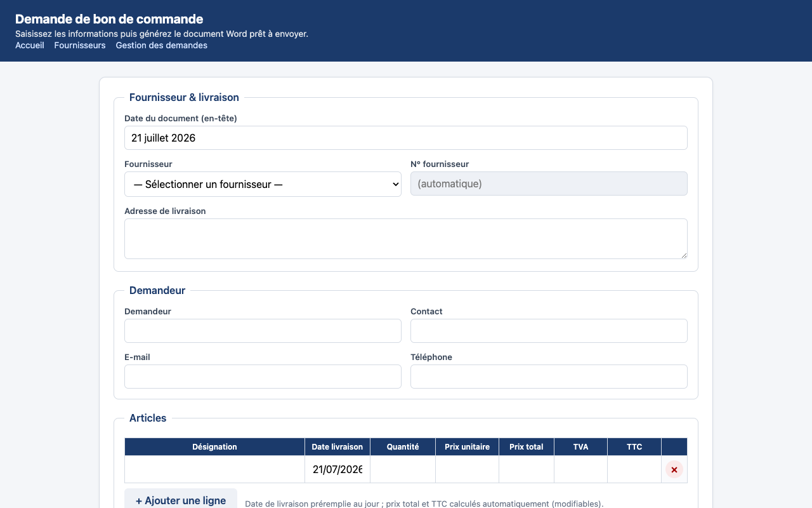Click the Téléphone input field
The image size is (812, 508).
[x=549, y=377]
